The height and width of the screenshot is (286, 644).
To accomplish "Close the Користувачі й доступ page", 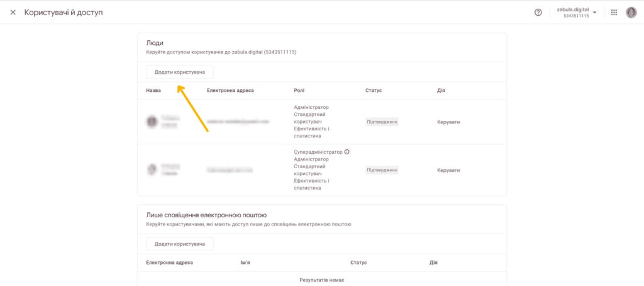I will pyautogui.click(x=13, y=13).
